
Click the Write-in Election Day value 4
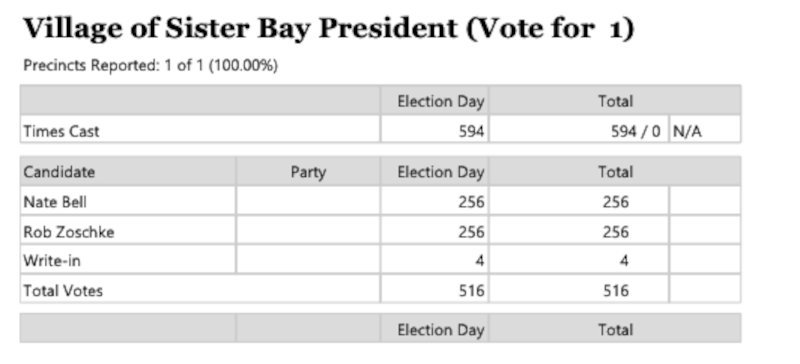coord(480,261)
